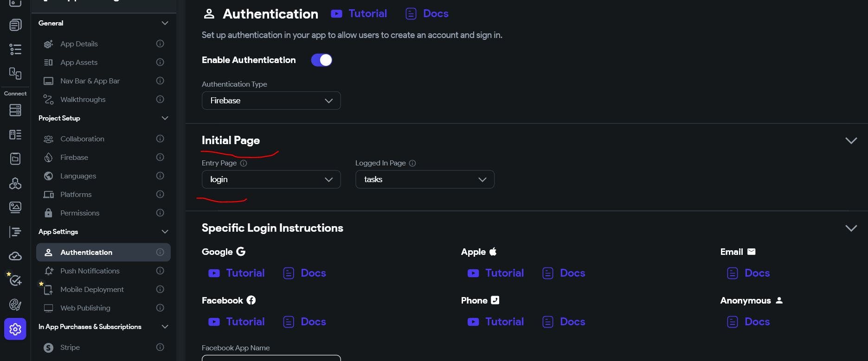Click info icon beside Push Notifications
Viewport: 868px width, 361px height.
(160, 271)
